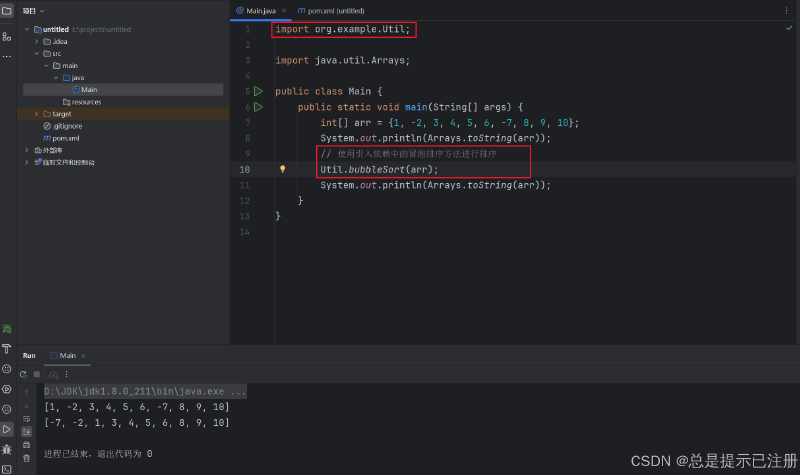Run Main class from line 5 gutter
The width and height of the screenshot is (800, 475).
[x=258, y=91]
